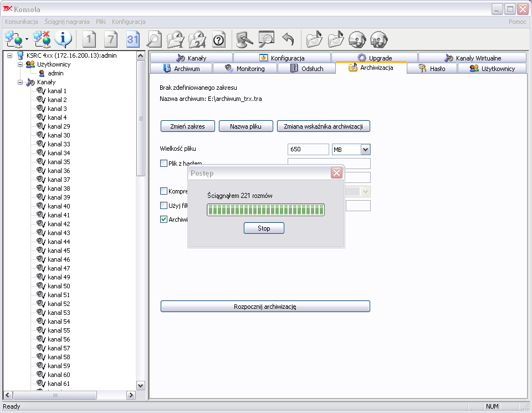The height and width of the screenshot is (413, 532).
Task: Click the tree's scroll-left arrow
Action: [8, 395]
